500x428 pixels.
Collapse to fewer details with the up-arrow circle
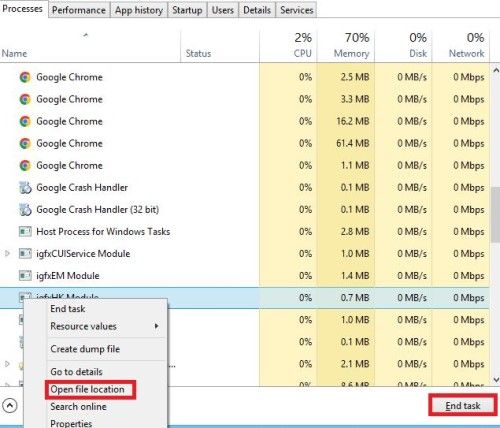[x=10, y=406]
